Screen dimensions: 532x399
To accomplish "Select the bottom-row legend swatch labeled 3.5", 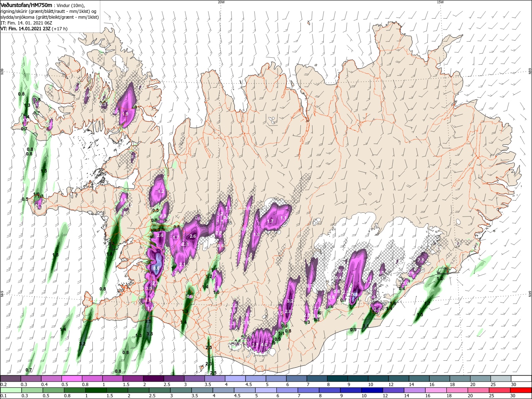I will (x=202, y=390).
